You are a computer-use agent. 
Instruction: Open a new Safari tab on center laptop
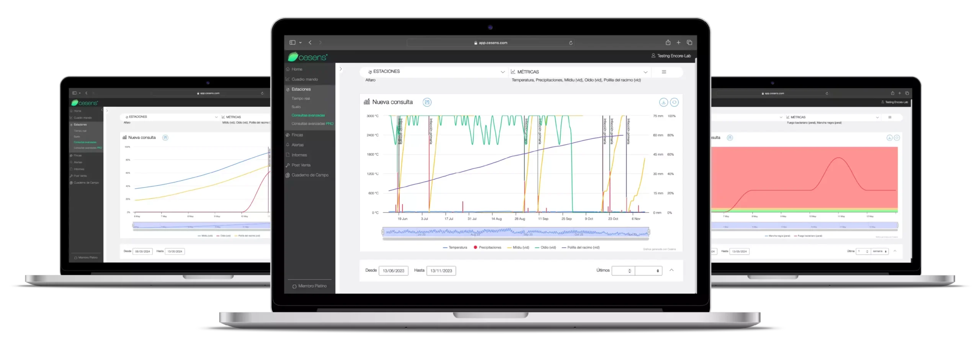[x=678, y=42]
